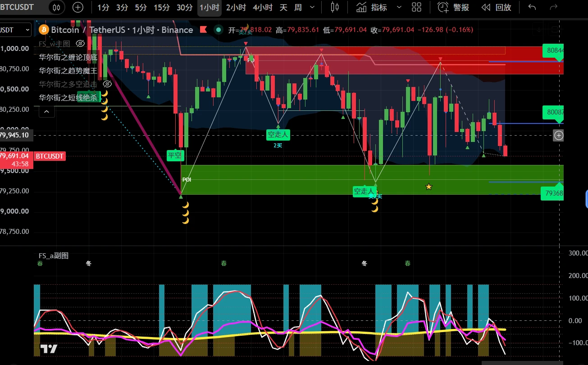Click the FS_a副图 legend in lower pane
The width and height of the screenshot is (588, 365).
pyautogui.click(x=54, y=255)
